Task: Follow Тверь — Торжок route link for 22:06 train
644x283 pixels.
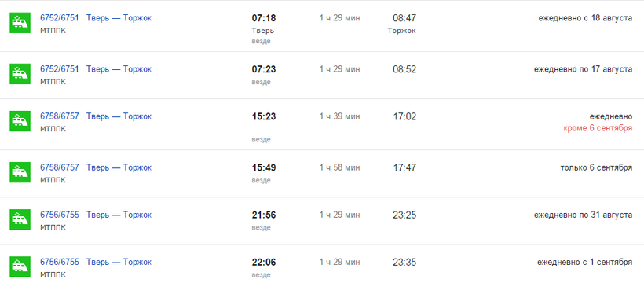Action: point(119,262)
